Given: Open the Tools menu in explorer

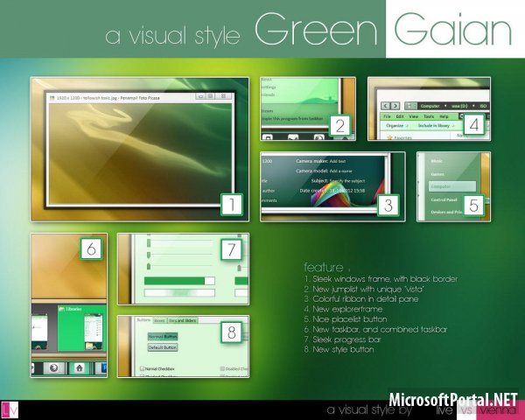Looking at the screenshot, I should [x=429, y=116].
